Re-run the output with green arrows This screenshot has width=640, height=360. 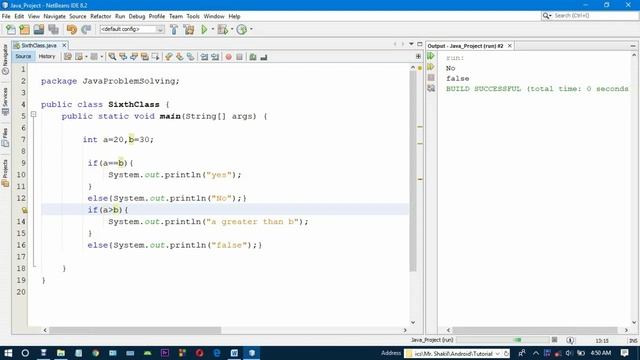pos(431,56)
